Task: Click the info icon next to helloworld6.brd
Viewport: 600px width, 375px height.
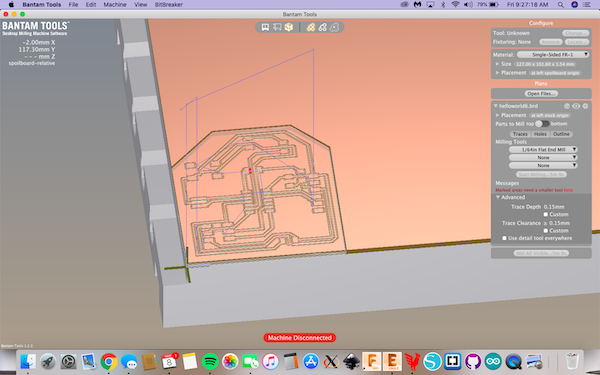Action: [567, 106]
